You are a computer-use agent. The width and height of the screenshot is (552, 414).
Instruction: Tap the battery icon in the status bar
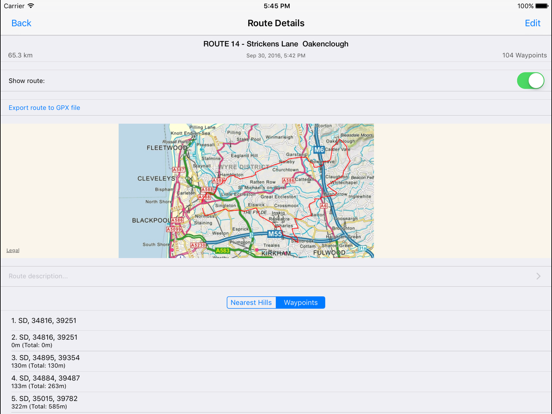pos(542,6)
